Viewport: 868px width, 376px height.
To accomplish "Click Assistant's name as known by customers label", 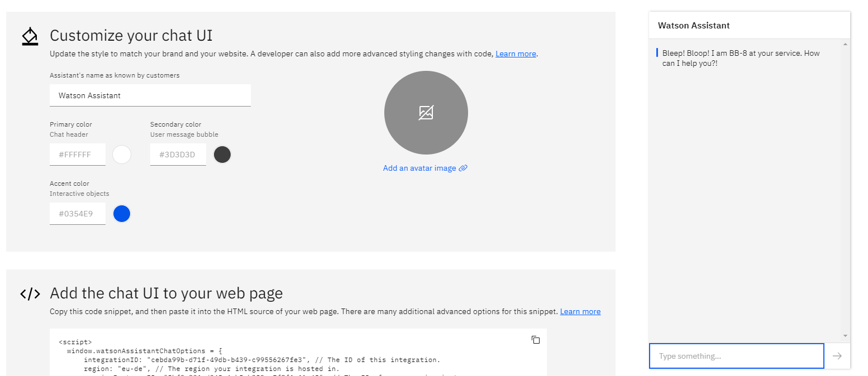I will [x=115, y=75].
